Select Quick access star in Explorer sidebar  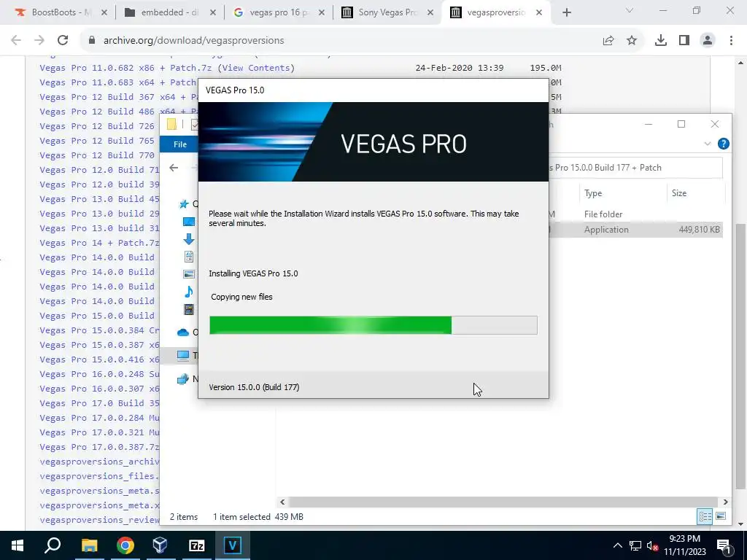click(183, 204)
